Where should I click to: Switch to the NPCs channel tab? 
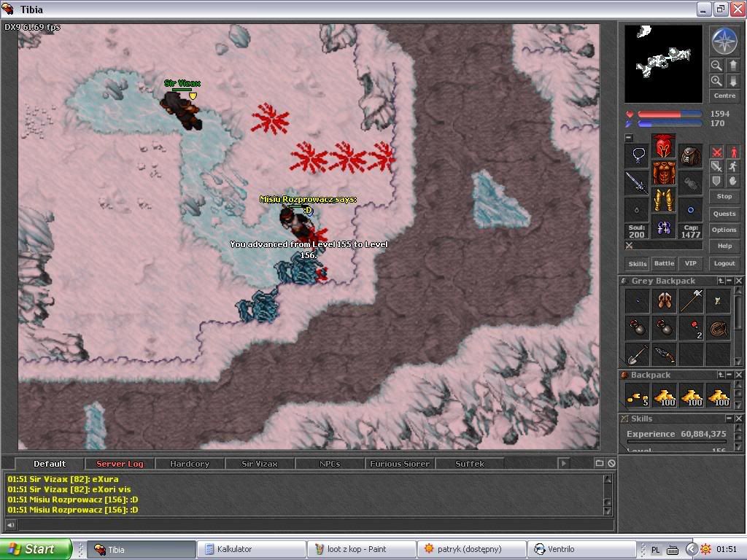coord(330,464)
